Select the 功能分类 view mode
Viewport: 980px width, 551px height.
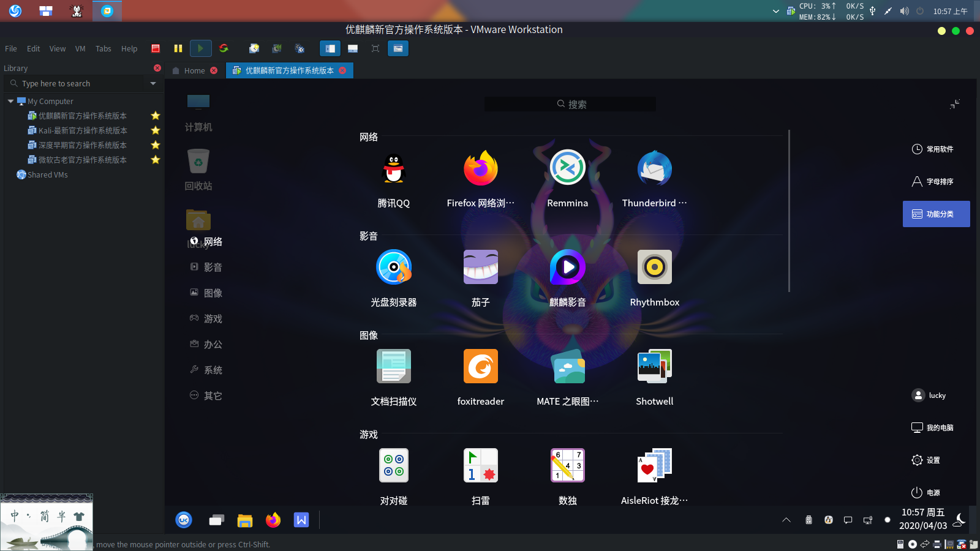click(x=936, y=214)
